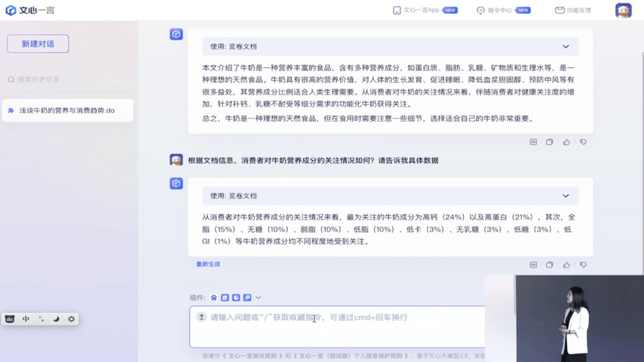This screenshot has width=644, height=362.
Task: Click upload icon in input box
Action: tap(201, 317)
